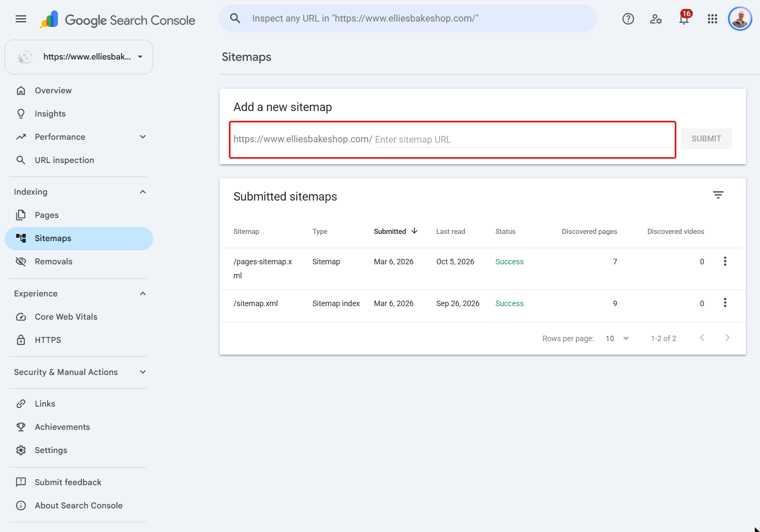This screenshot has height=532, width=760.
Task: Collapse the Experience section
Action: point(143,293)
